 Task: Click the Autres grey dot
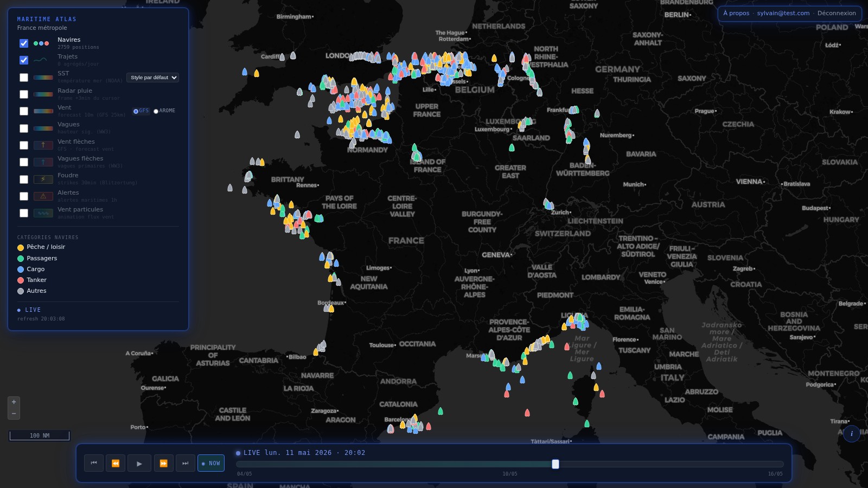tap(21, 291)
